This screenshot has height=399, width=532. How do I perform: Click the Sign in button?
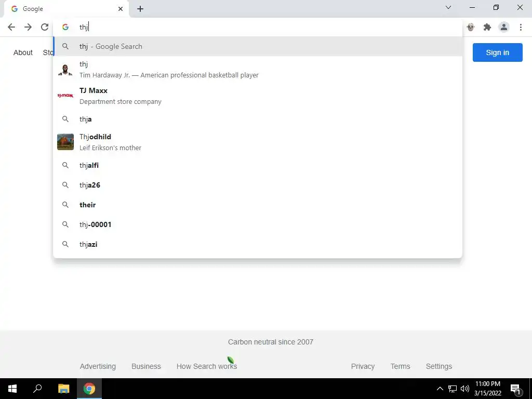pyautogui.click(x=497, y=52)
